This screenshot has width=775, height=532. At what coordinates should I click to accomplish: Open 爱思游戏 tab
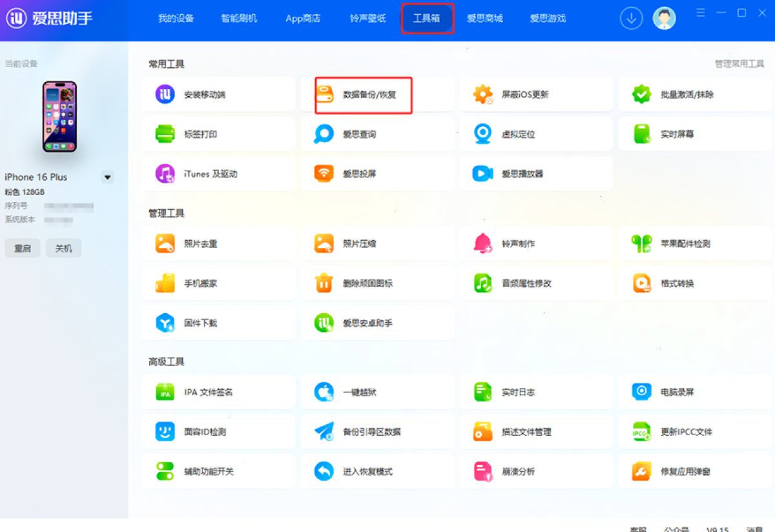[548, 18]
